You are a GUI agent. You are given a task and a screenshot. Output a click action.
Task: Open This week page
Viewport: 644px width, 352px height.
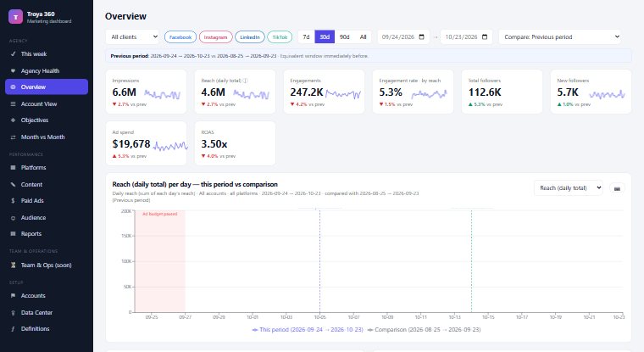[x=47, y=54]
